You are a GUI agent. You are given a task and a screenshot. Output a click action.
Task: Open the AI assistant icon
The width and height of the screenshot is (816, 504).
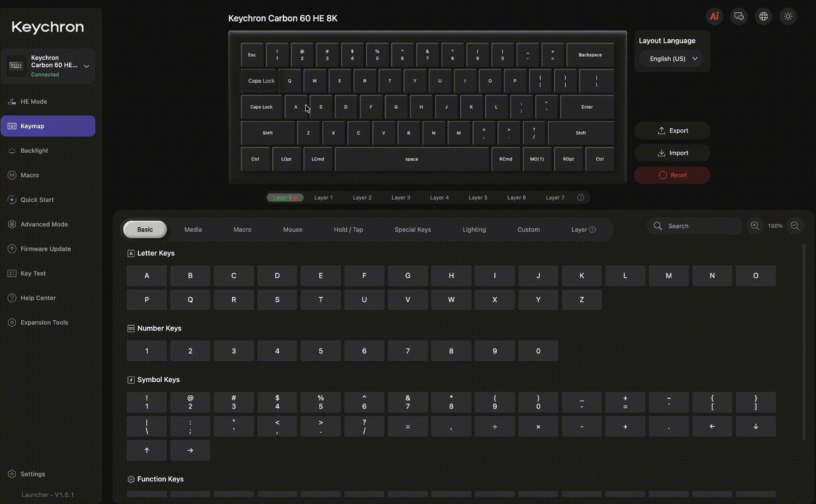click(714, 16)
